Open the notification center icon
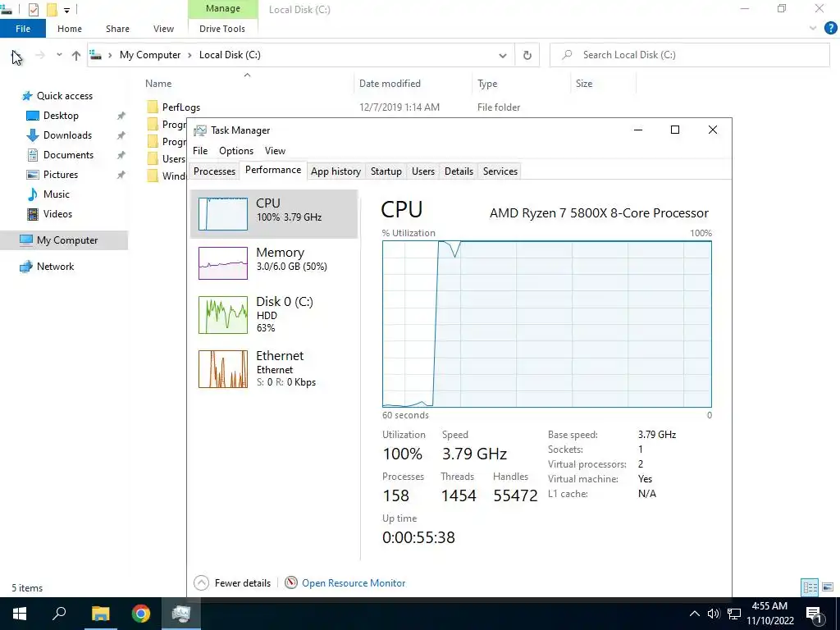This screenshot has height=630, width=840. pos(814,614)
